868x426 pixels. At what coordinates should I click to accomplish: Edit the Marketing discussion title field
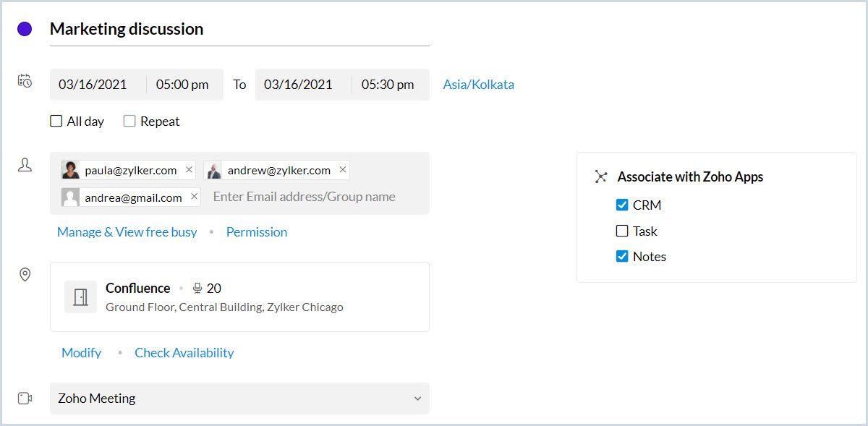click(239, 30)
